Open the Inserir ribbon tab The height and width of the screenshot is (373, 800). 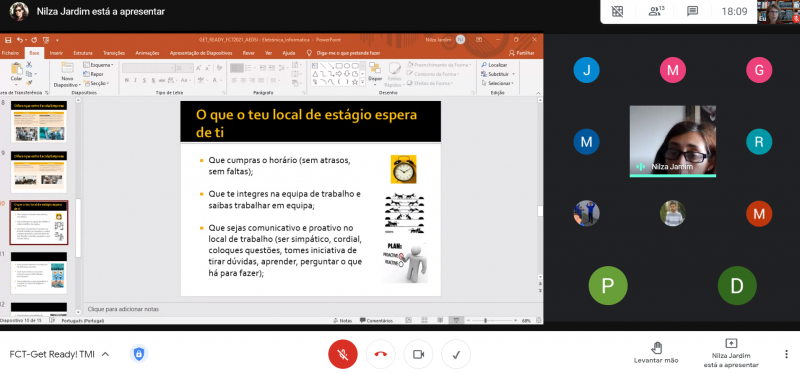click(x=56, y=53)
